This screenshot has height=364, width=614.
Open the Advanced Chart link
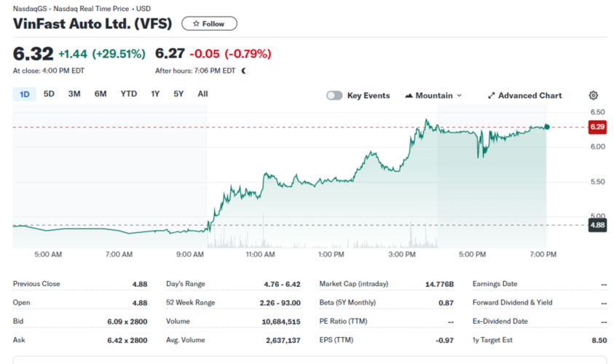[x=524, y=95]
